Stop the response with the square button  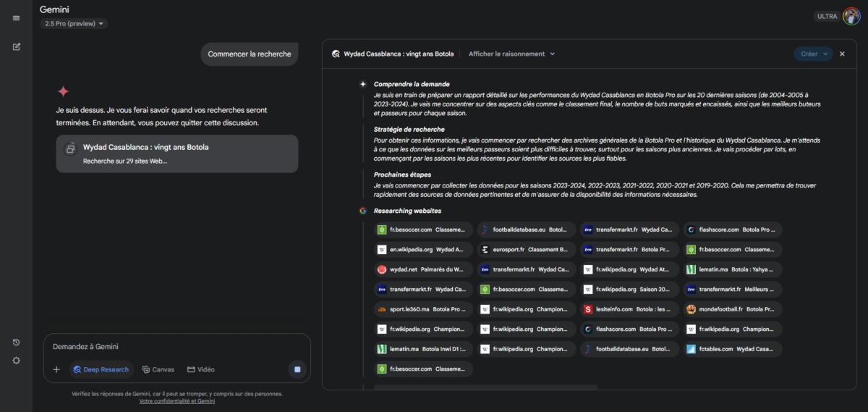297,369
